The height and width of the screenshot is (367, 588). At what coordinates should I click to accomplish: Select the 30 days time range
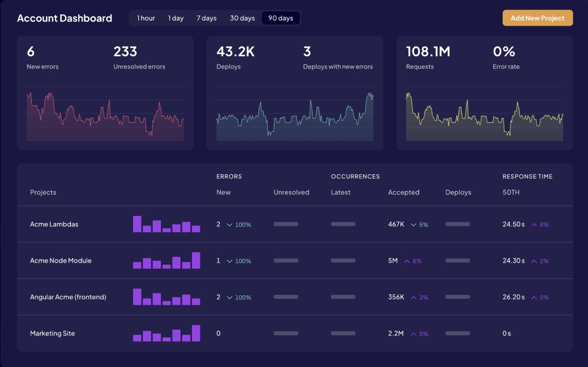(x=242, y=18)
